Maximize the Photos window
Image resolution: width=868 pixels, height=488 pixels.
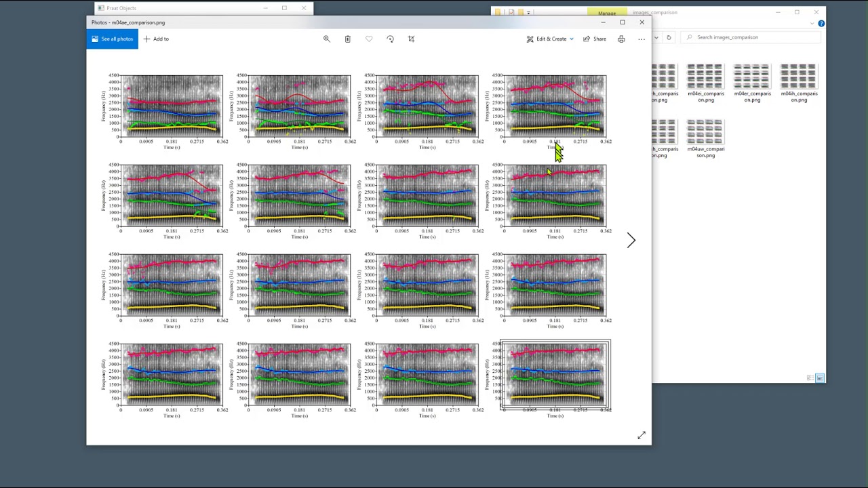pos(623,22)
